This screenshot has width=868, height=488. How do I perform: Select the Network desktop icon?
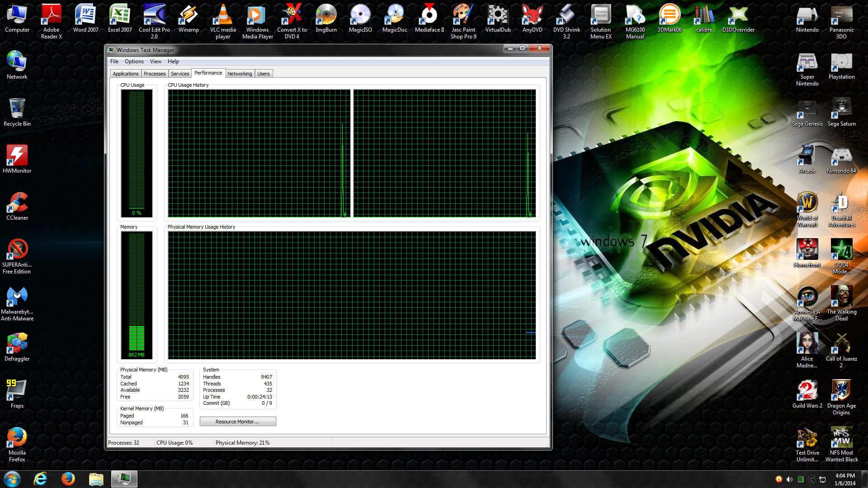(x=17, y=66)
